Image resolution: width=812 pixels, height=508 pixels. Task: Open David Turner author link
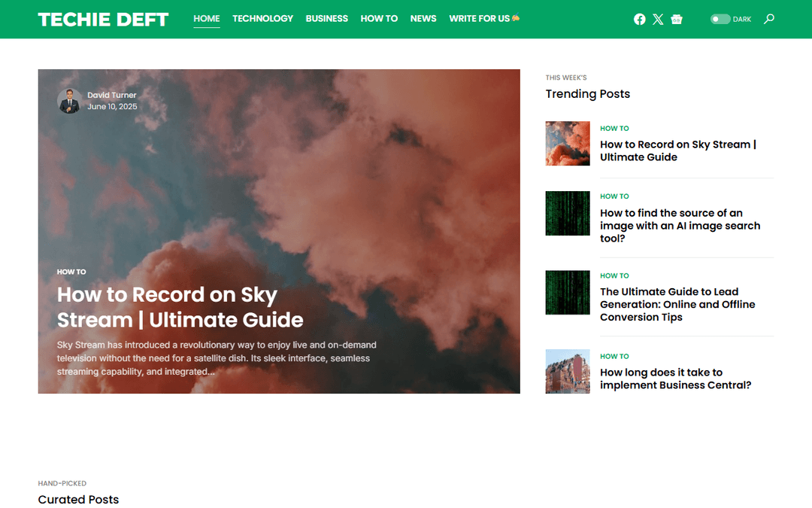point(112,95)
